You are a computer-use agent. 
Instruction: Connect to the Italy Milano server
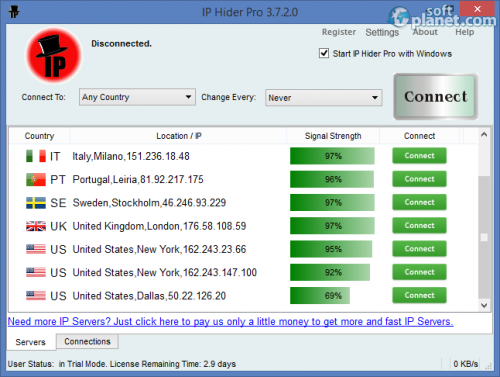click(419, 156)
